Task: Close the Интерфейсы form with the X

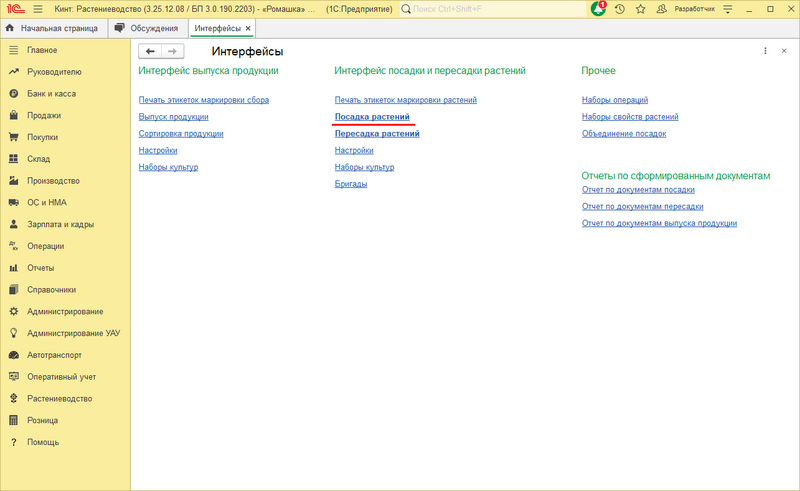Action: click(x=784, y=51)
